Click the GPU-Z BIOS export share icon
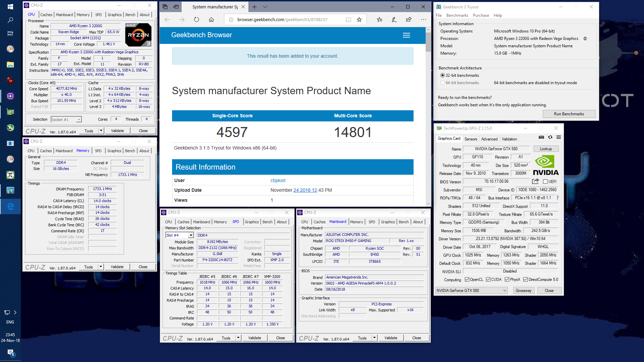Viewport: 644px width, 362px height. pyautogui.click(x=536, y=181)
